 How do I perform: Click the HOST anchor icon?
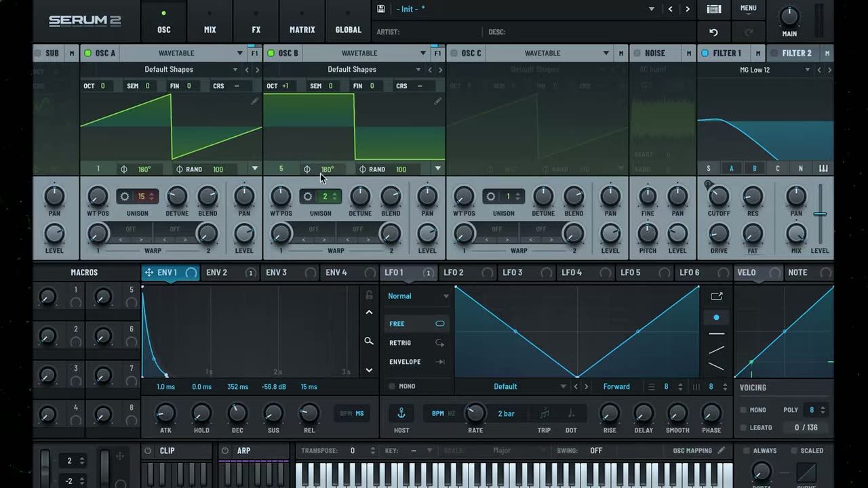click(x=401, y=413)
